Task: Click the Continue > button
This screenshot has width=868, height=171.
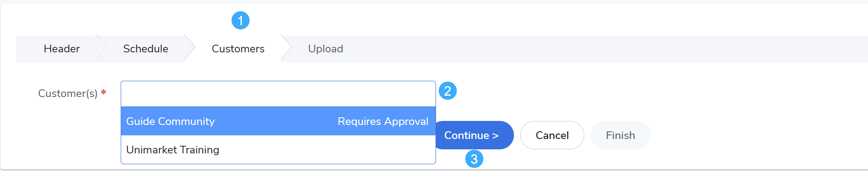Action: [472, 135]
